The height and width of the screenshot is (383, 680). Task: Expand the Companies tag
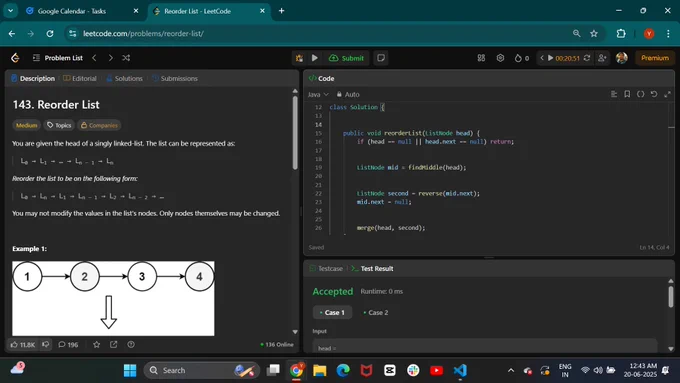pyautogui.click(x=99, y=125)
